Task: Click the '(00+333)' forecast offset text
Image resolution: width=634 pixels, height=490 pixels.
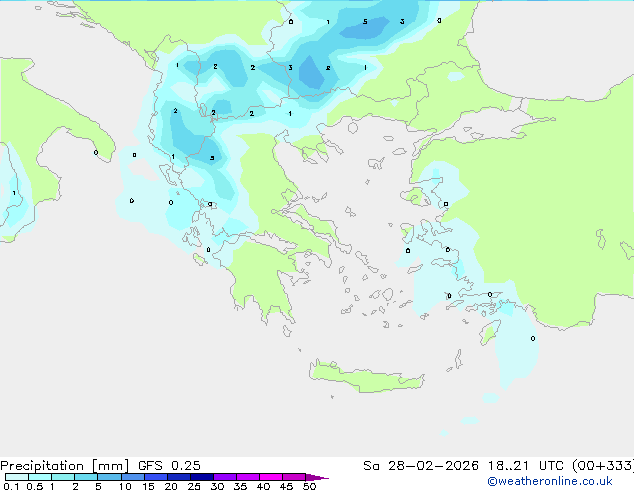Action: [603, 466]
